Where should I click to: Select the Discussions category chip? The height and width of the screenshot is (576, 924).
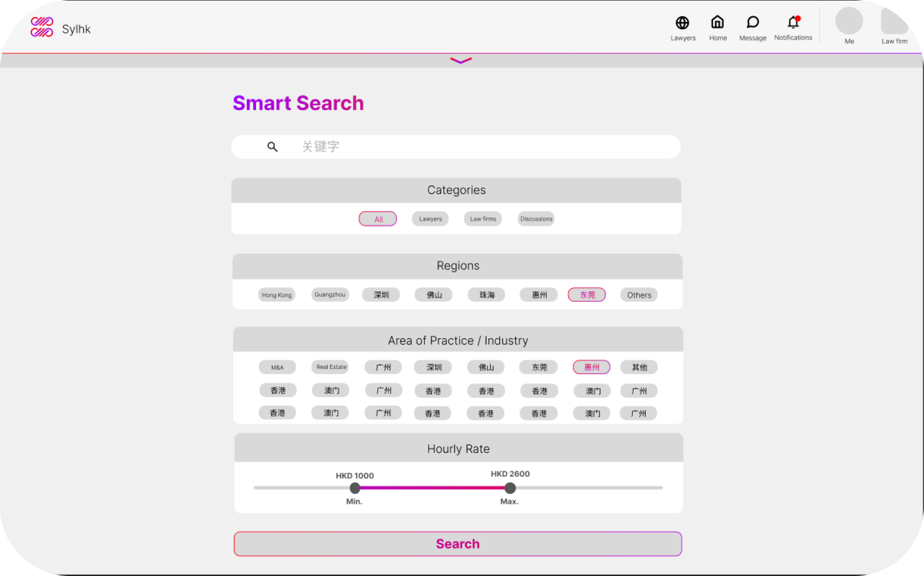(x=536, y=219)
